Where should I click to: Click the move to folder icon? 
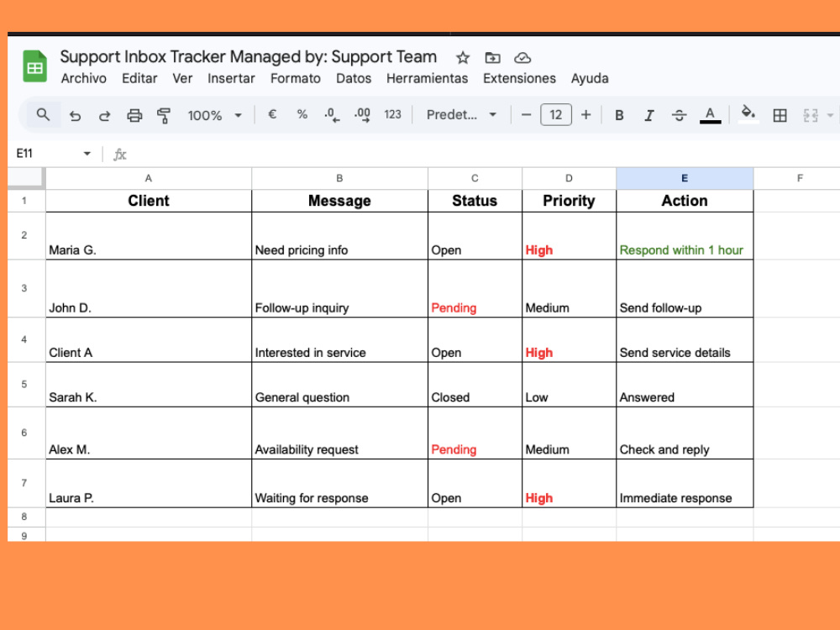492,57
